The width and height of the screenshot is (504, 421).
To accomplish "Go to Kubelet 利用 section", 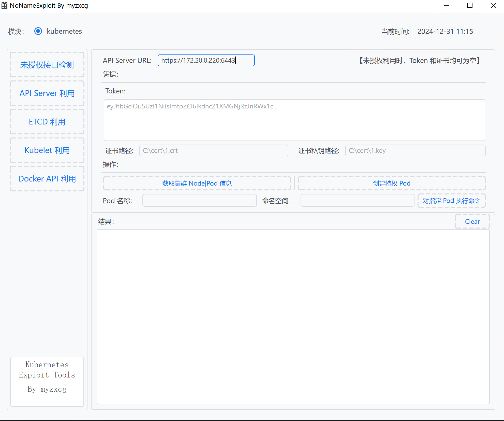I will (x=47, y=150).
